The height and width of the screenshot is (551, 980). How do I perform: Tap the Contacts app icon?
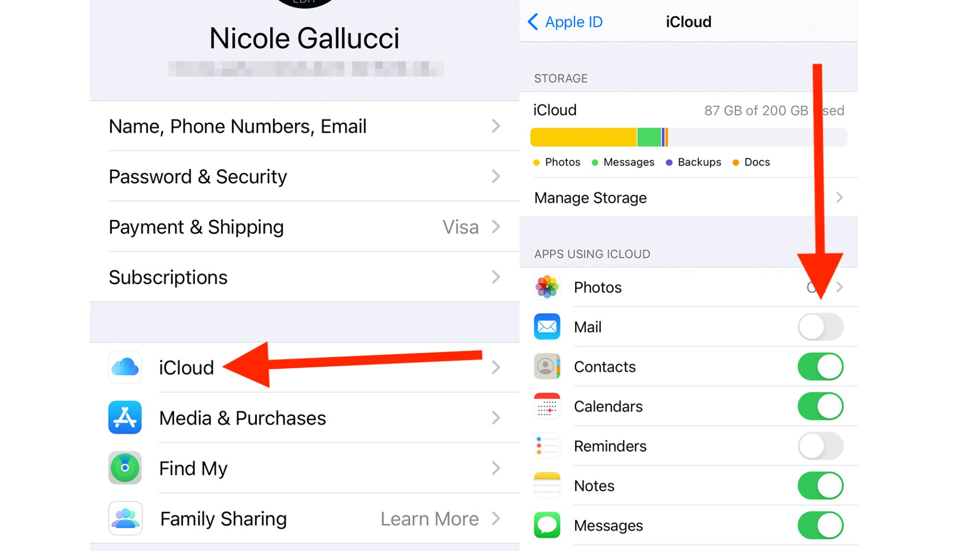coord(547,366)
